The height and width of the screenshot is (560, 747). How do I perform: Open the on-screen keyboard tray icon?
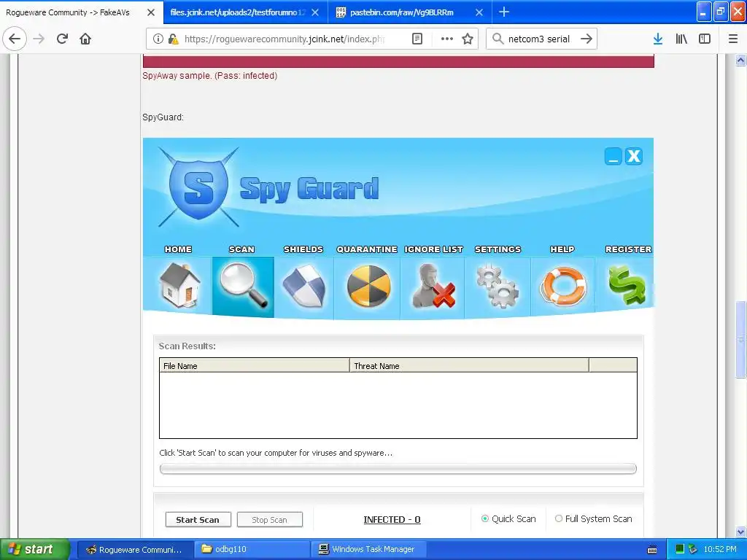click(x=652, y=550)
